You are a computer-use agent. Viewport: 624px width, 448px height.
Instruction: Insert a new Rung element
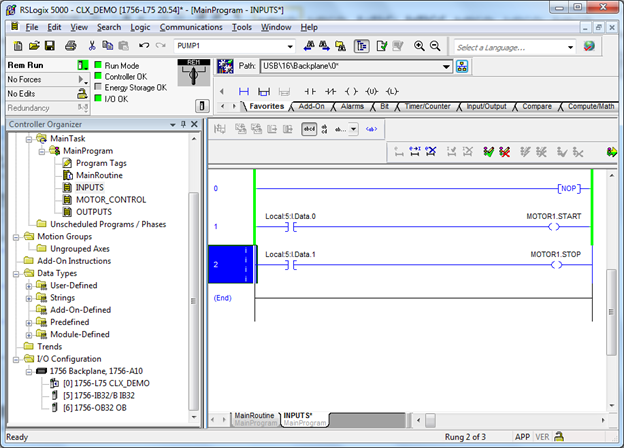click(244, 92)
